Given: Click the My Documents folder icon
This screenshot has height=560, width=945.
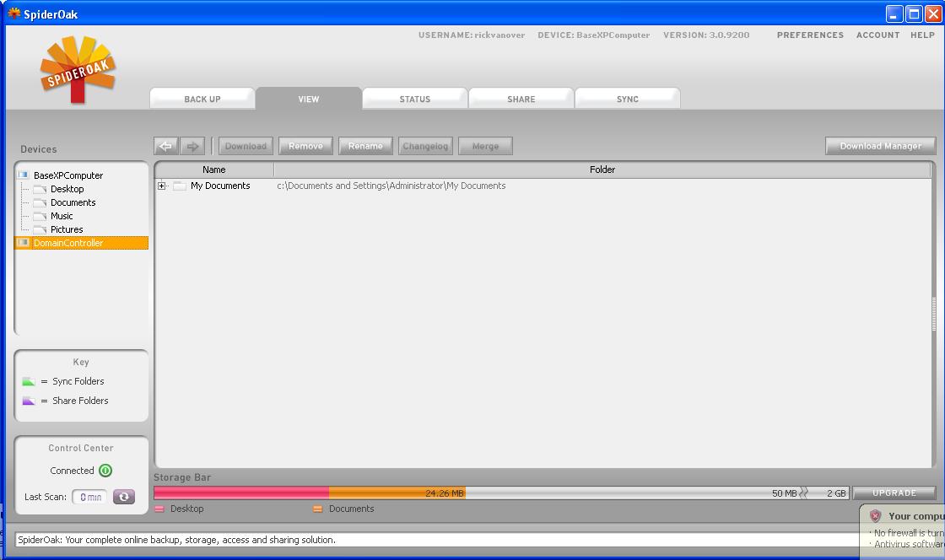Looking at the screenshot, I should pyautogui.click(x=180, y=186).
